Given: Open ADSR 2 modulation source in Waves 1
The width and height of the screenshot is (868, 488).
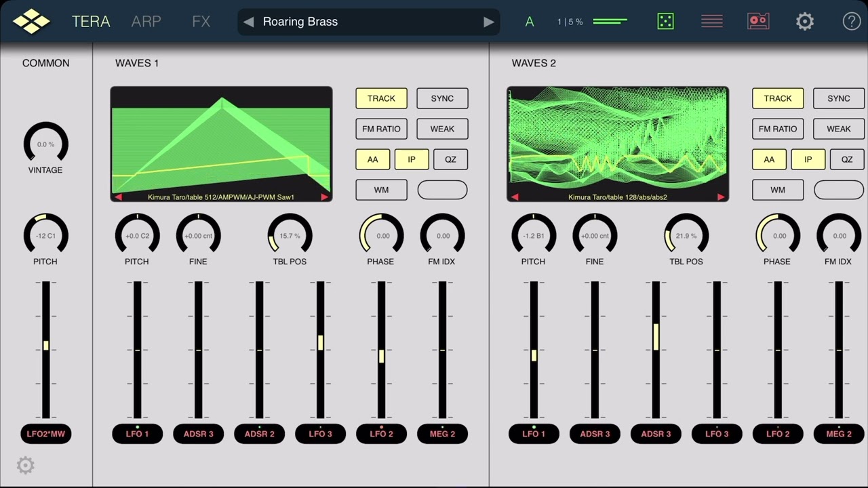Looking at the screenshot, I should pos(259,434).
